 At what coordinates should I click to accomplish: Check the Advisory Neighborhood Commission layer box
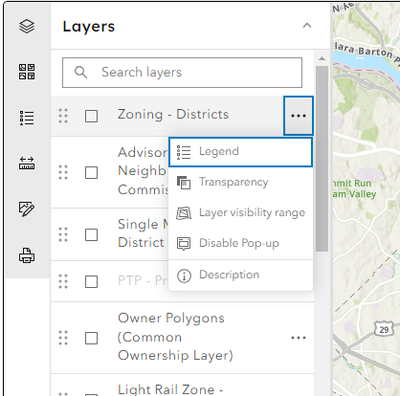[91, 173]
